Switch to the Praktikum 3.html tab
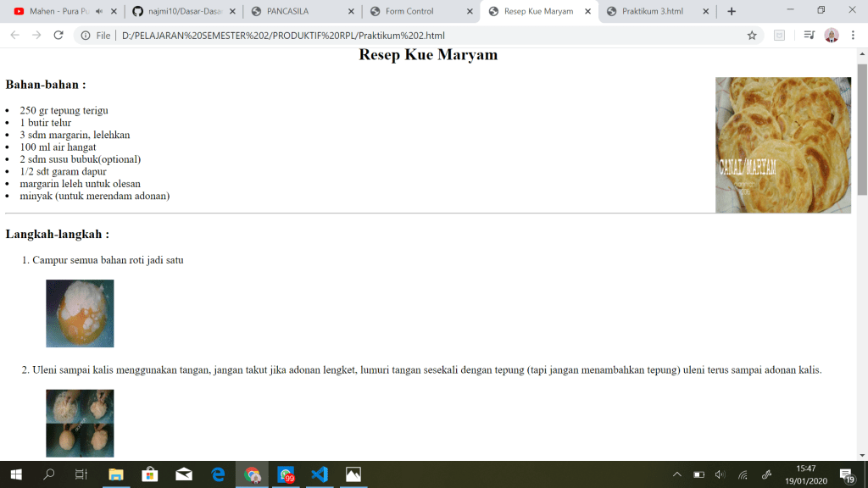 point(652,11)
